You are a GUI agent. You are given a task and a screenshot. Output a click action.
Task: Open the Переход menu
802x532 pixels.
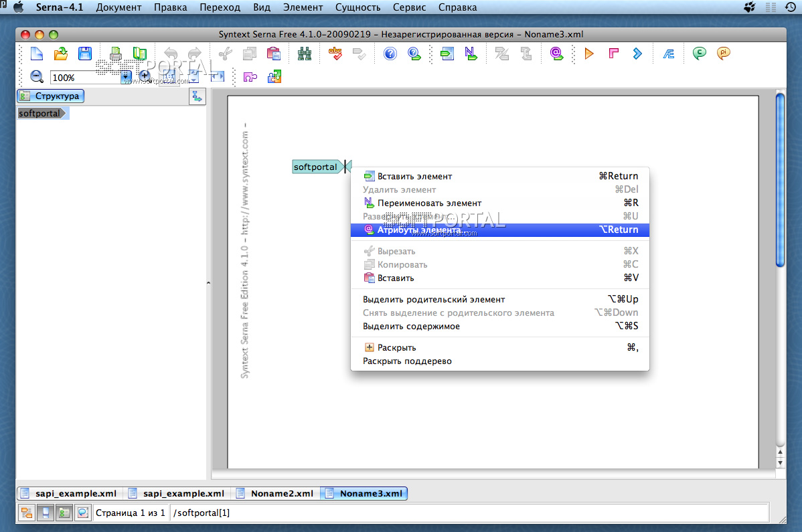(x=220, y=7)
